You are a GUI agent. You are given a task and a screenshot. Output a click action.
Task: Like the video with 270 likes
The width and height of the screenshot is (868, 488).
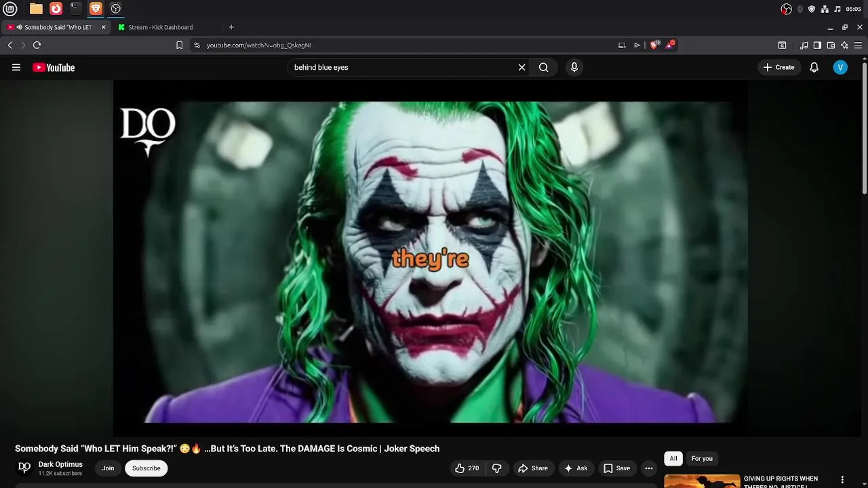point(467,468)
